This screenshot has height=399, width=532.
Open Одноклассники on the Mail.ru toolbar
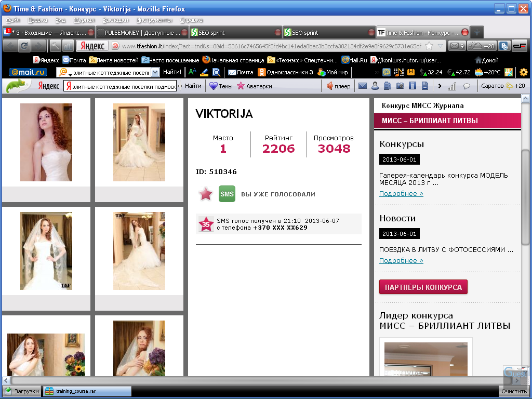click(x=285, y=72)
